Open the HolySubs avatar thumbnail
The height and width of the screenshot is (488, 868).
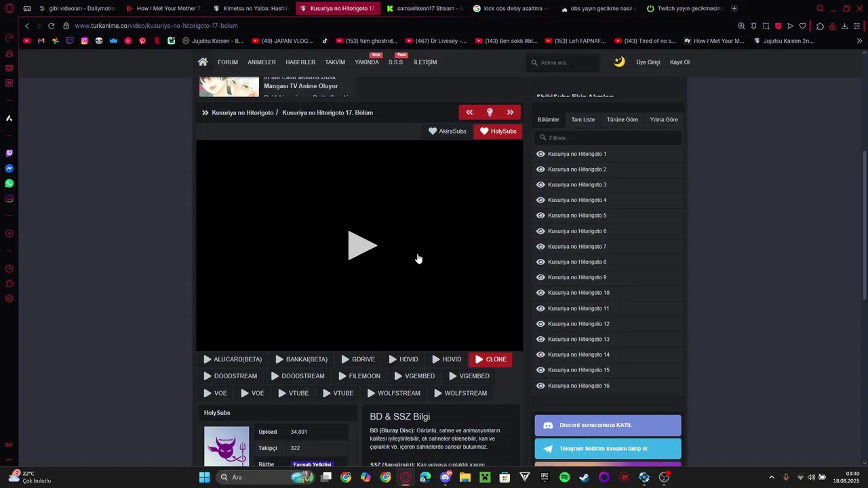[x=226, y=447]
